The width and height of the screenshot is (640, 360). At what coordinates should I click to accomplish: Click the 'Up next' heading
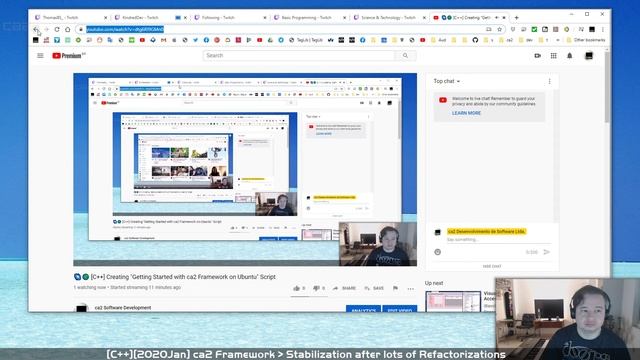[434, 283]
